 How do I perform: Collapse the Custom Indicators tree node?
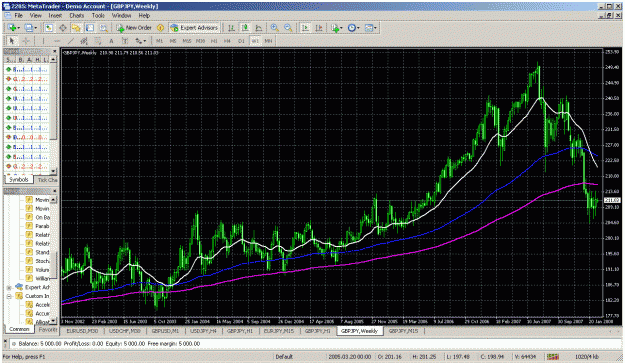pos(8,296)
